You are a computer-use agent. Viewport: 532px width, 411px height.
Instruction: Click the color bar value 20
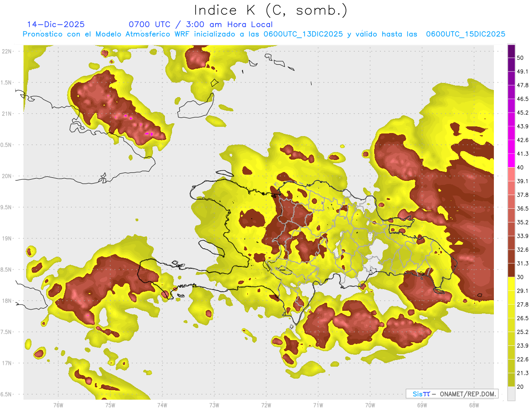(520, 387)
